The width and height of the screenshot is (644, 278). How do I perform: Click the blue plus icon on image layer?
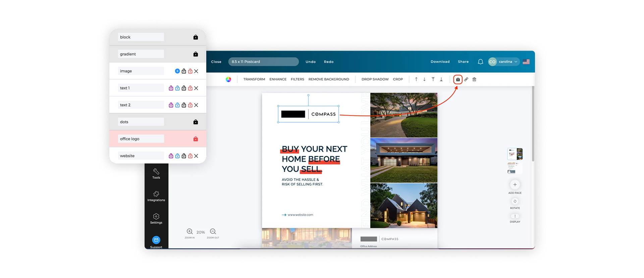click(177, 71)
